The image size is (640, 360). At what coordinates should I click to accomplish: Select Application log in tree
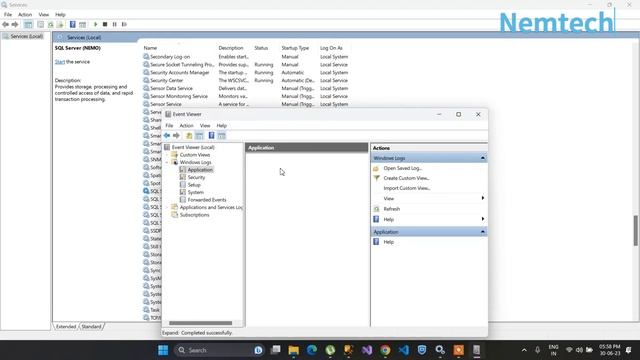tap(200, 170)
